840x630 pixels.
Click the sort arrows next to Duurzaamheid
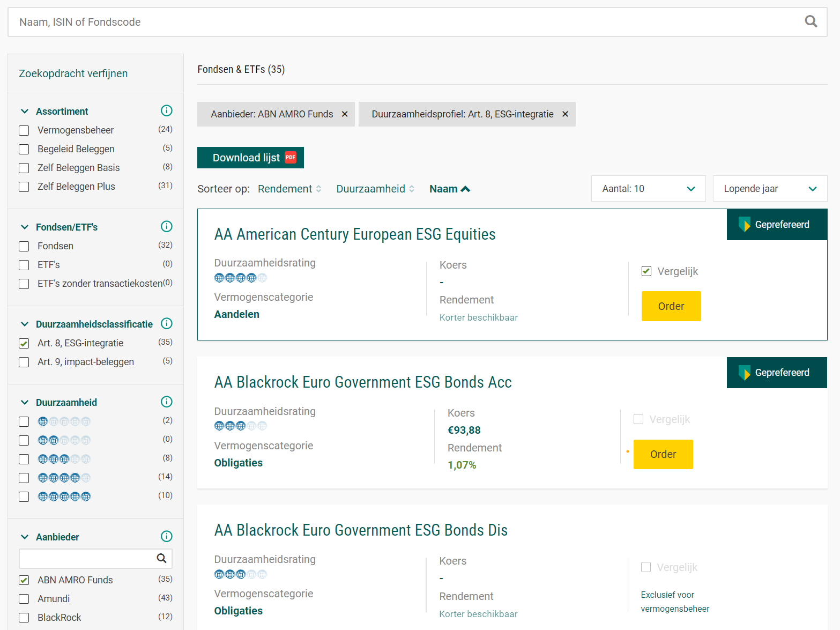(x=412, y=189)
